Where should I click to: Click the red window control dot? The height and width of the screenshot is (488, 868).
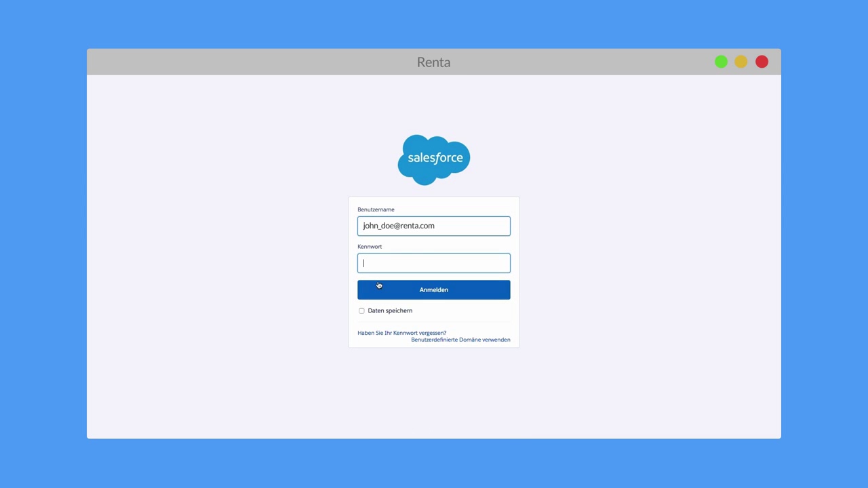762,62
